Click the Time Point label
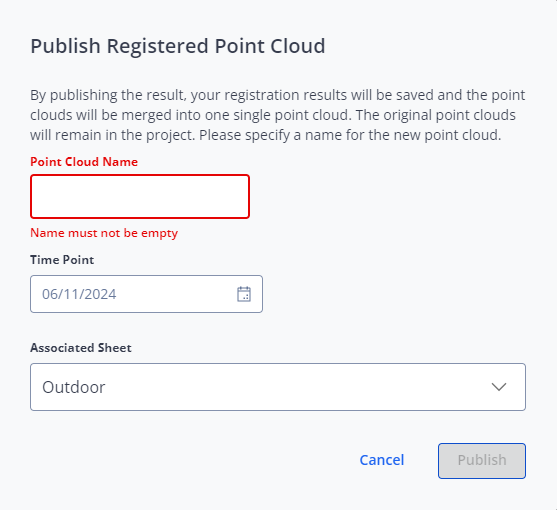Screen dimensions: 557x510 point(62,260)
